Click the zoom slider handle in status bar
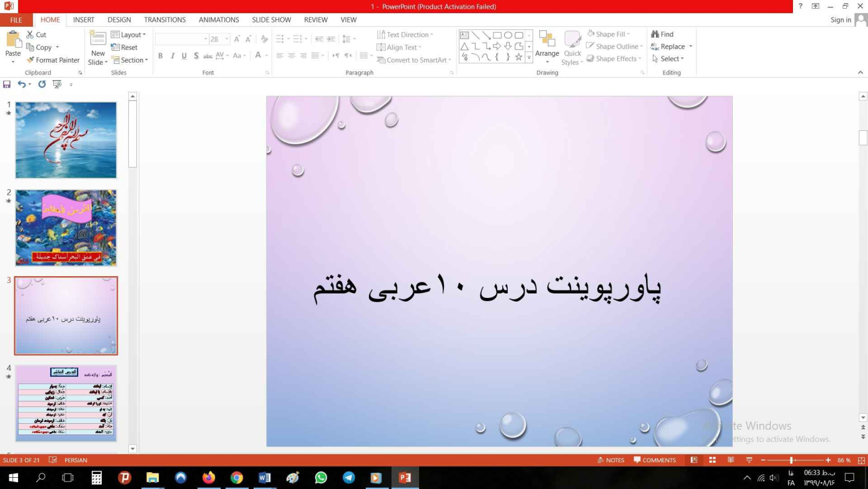Viewport: 868px width, 489px height. point(791,460)
